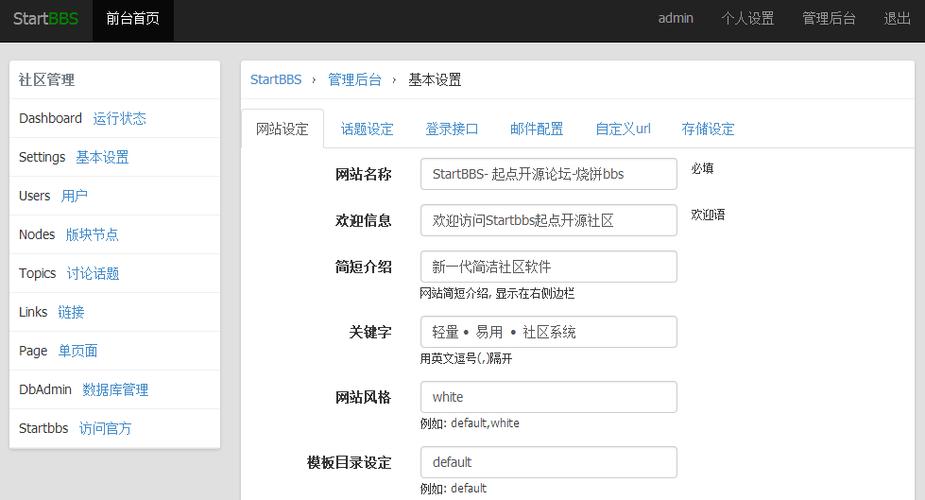Open Users 用户 in the sidebar
This screenshot has width=925, height=500.
click(x=74, y=196)
